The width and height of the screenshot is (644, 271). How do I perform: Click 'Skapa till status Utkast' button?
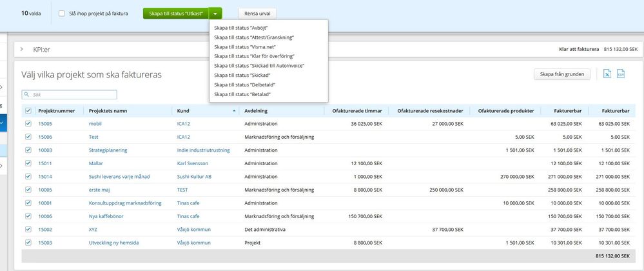(175, 13)
